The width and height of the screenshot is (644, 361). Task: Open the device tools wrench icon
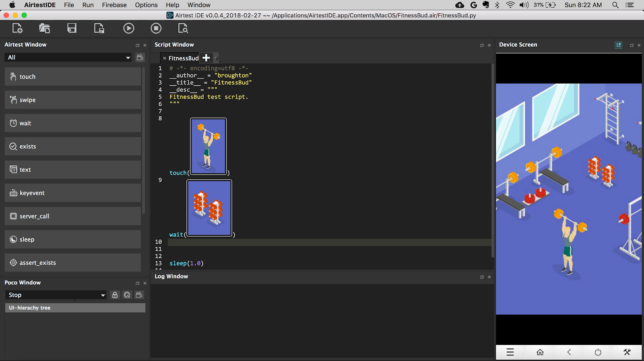(627, 352)
